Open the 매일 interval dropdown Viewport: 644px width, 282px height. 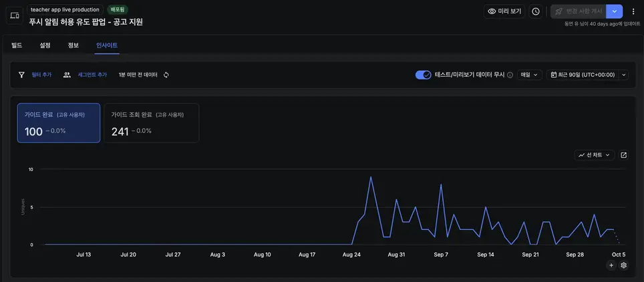pyautogui.click(x=530, y=75)
